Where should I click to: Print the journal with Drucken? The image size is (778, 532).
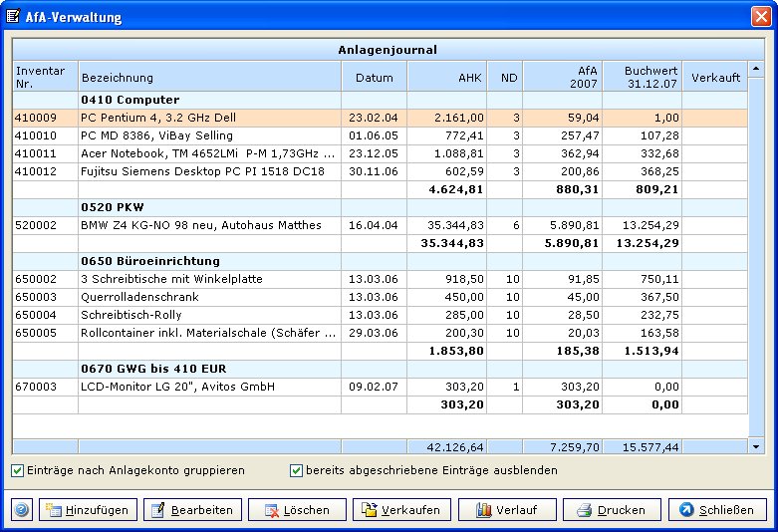pyautogui.click(x=611, y=510)
